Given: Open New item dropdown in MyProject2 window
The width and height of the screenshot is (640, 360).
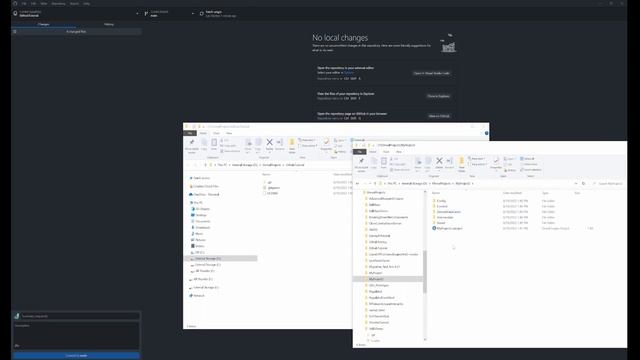Looking at the screenshot, I should 476,158.
